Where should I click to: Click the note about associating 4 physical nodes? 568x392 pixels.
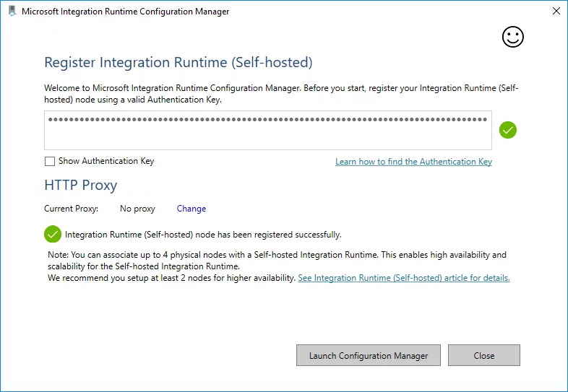[275, 260]
